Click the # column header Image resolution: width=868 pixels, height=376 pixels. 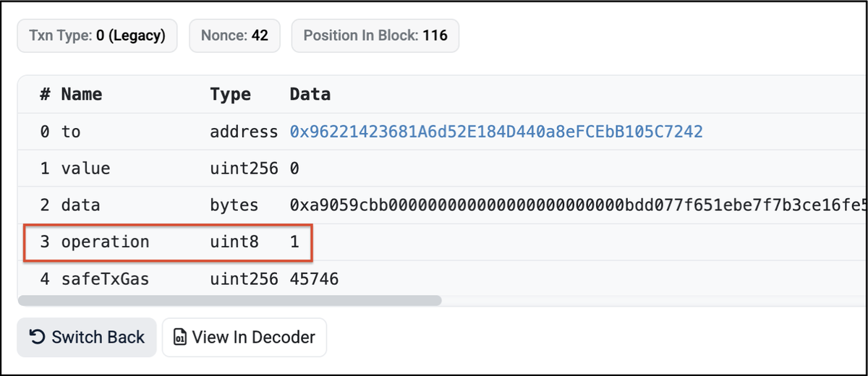(x=45, y=94)
